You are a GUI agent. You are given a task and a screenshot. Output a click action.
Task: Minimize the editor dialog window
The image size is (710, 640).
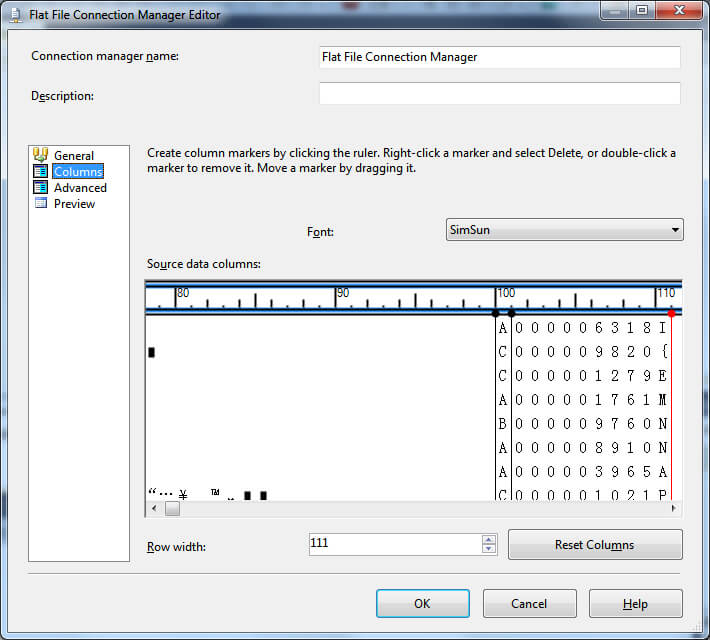(x=615, y=10)
